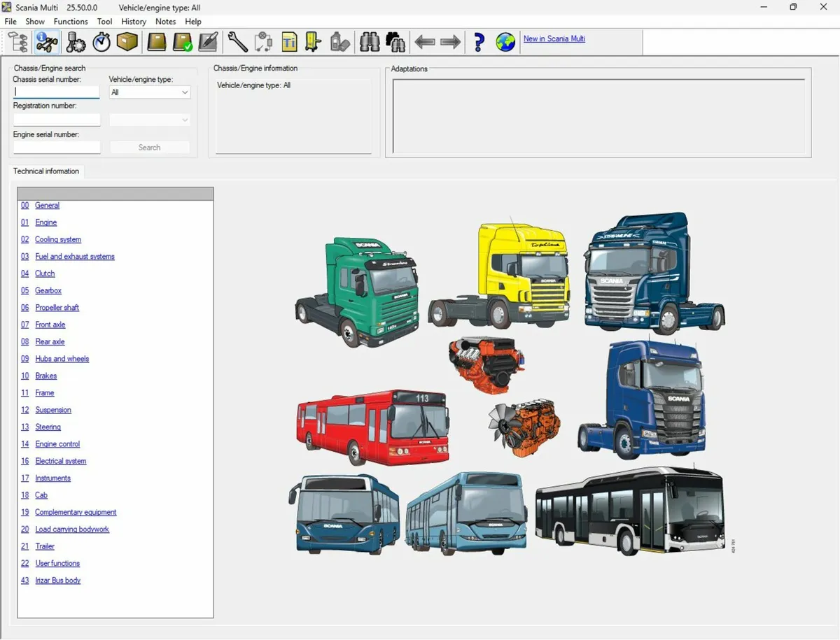Click the oil and lubricants icon
840x640 pixels.
(340, 42)
